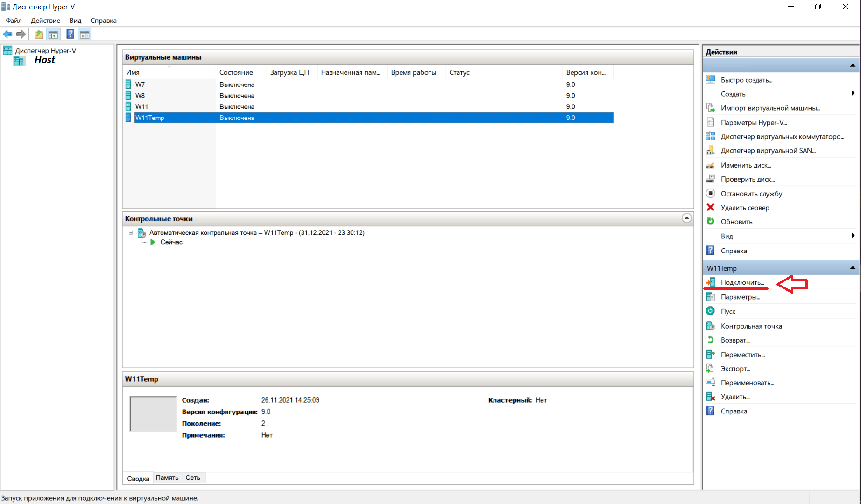Click the Справка item under W11Temp actions
The height and width of the screenshot is (504, 861).
[x=734, y=411]
